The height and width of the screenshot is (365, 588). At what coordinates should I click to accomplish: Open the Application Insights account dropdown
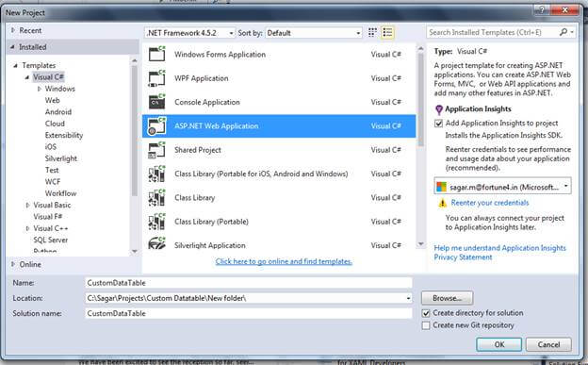(502, 186)
